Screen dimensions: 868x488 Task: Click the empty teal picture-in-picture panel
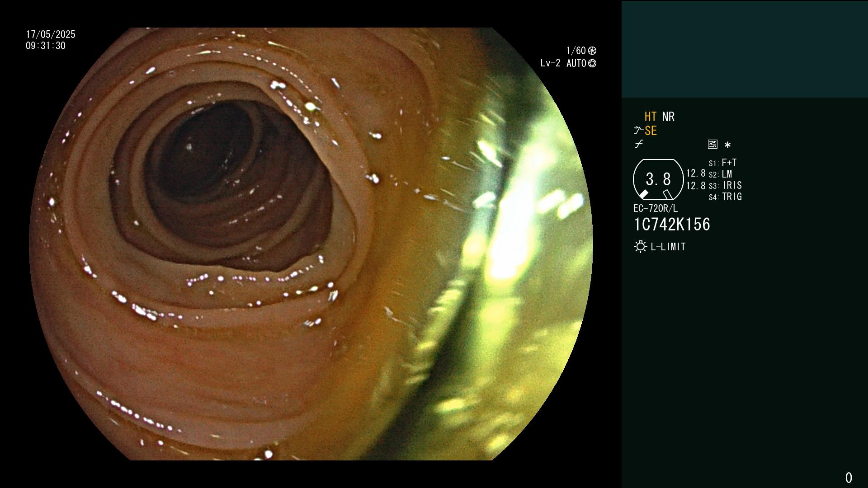745,49
